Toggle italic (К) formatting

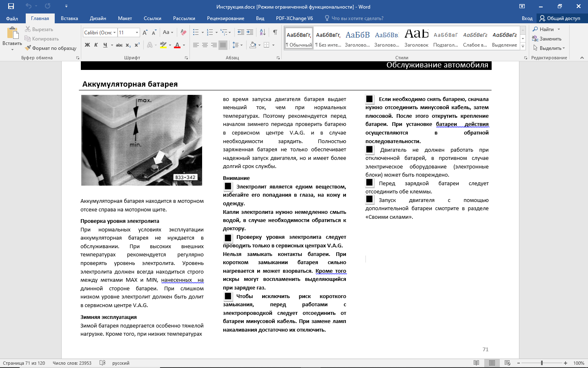[x=96, y=45]
